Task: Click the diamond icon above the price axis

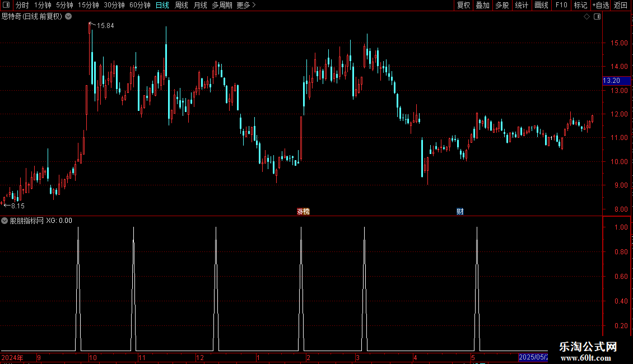Action: click(x=587, y=17)
